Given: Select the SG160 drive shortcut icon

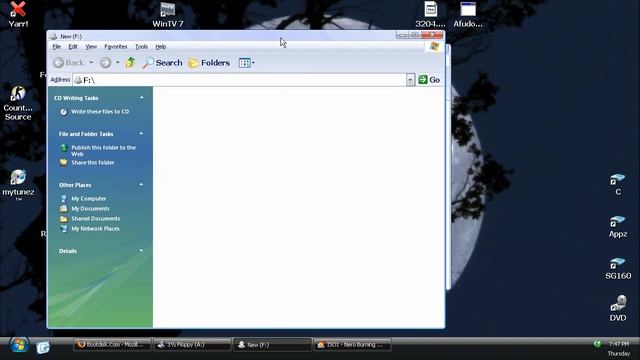Looking at the screenshot, I should [x=618, y=269].
